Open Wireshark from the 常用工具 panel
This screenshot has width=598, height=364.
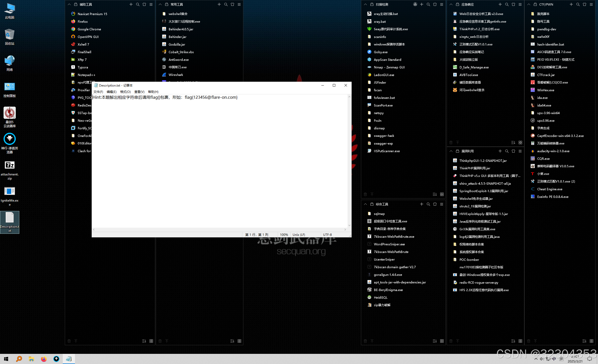(176, 75)
